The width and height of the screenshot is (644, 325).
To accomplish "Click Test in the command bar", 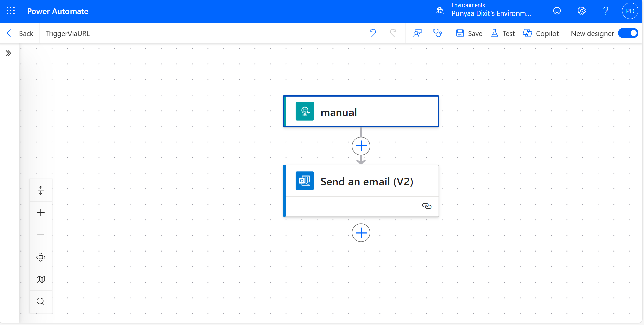I will 503,33.
